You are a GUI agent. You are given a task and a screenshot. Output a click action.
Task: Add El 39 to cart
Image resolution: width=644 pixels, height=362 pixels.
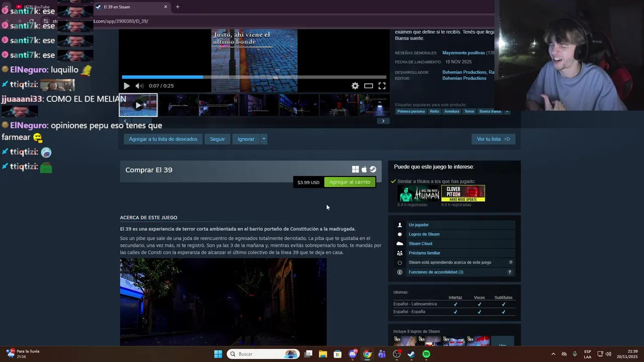pos(350,182)
